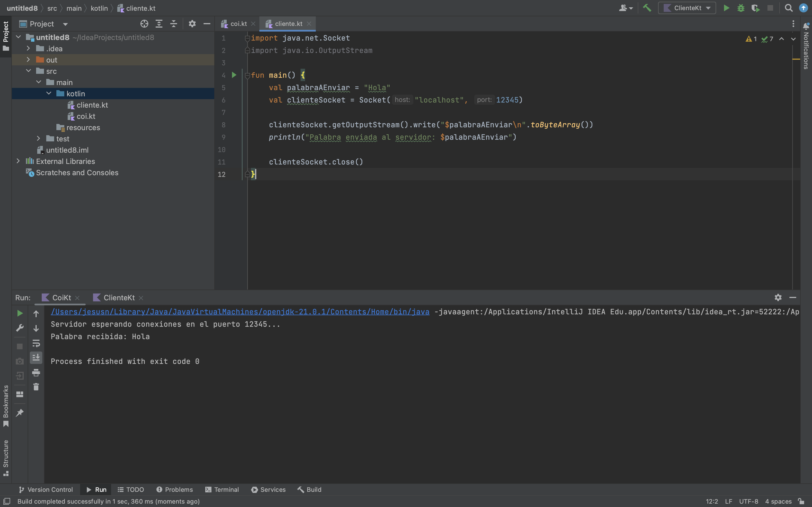Screen dimensions: 812x507
Task: Toggle soft-wrap in Run console
Action: (x=36, y=343)
